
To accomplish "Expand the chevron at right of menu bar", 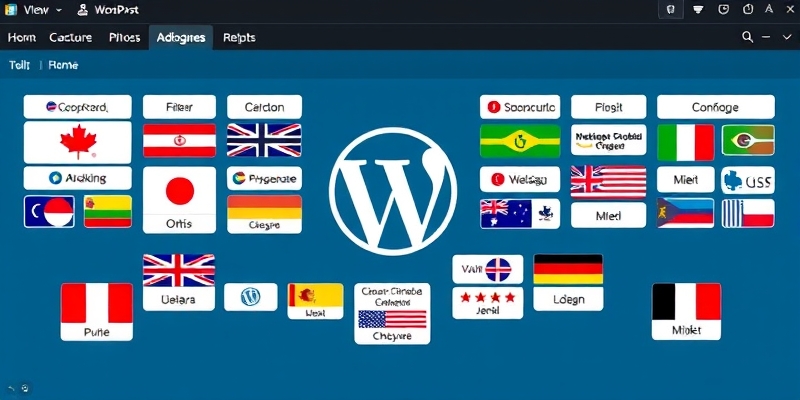I will point(786,37).
